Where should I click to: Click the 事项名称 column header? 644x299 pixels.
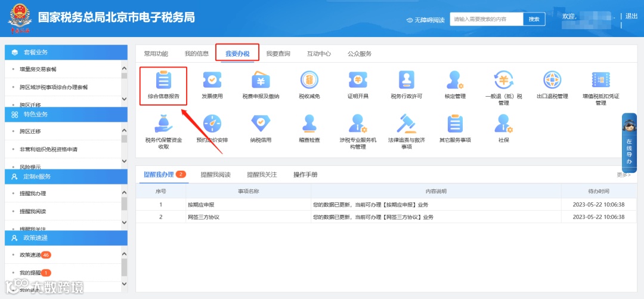(x=249, y=191)
